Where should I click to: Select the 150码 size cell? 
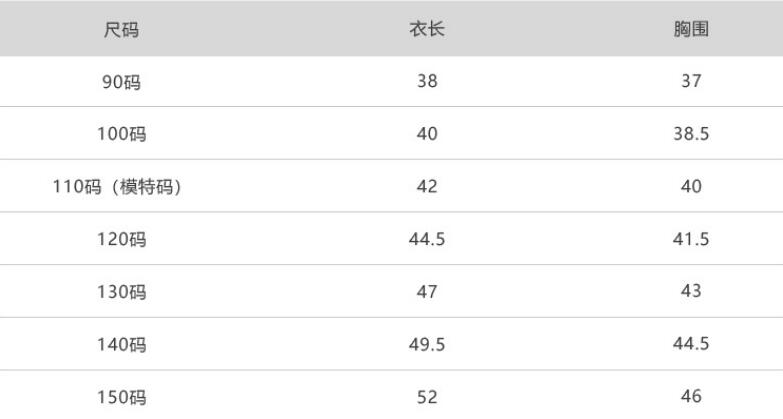[x=122, y=397]
